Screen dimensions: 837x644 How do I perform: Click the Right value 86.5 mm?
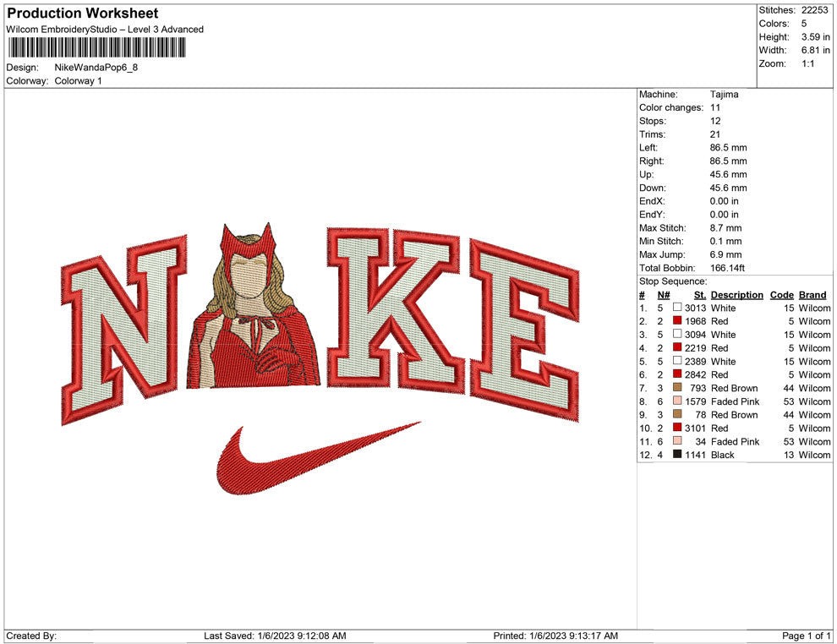tap(729, 161)
